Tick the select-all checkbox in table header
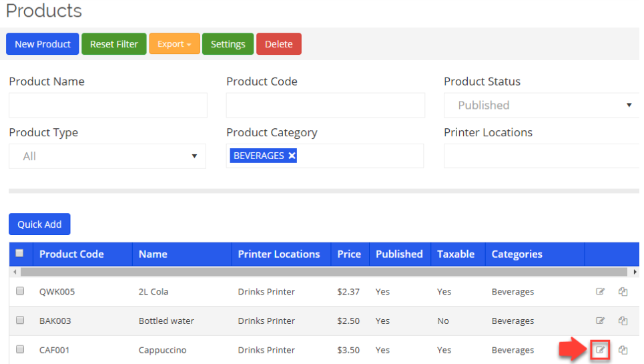 point(19,253)
